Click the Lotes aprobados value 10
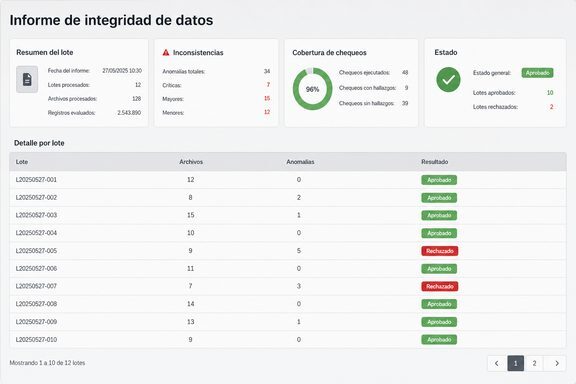This screenshot has height=384, width=576. point(550,93)
